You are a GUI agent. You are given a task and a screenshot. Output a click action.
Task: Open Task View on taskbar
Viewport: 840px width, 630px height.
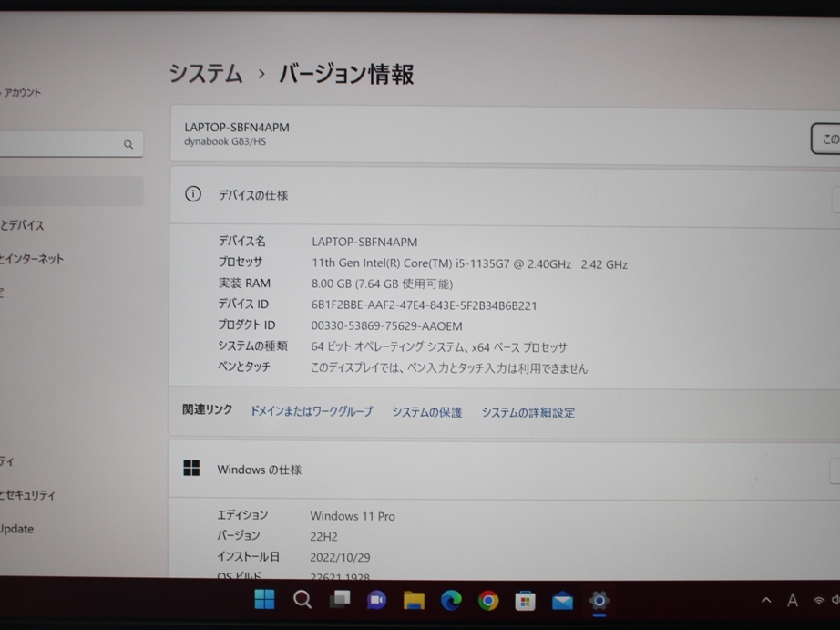(x=340, y=599)
